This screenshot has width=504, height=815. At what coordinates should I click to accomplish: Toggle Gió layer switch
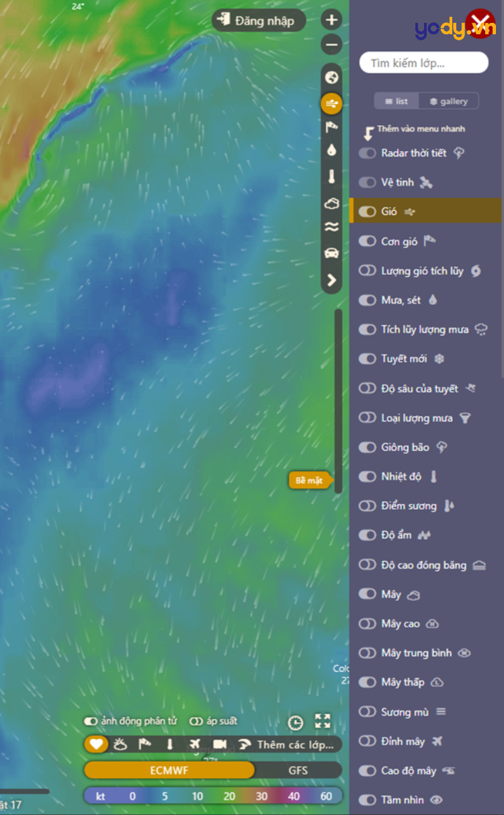[x=367, y=212]
